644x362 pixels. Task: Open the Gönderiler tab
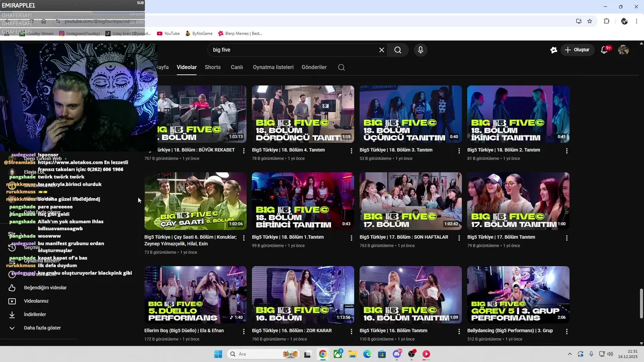pos(314,67)
